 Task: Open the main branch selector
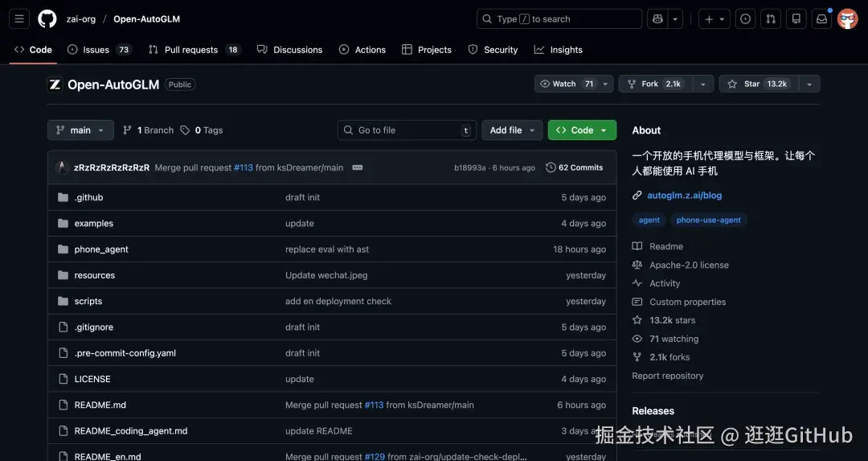tap(80, 130)
